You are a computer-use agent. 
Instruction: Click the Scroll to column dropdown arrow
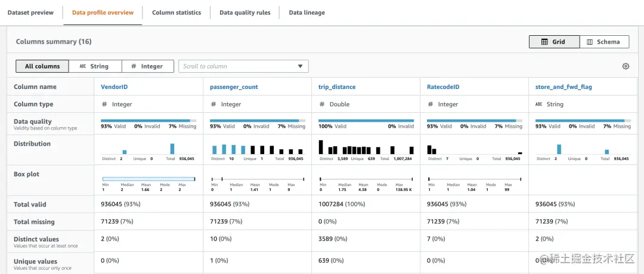(x=300, y=66)
